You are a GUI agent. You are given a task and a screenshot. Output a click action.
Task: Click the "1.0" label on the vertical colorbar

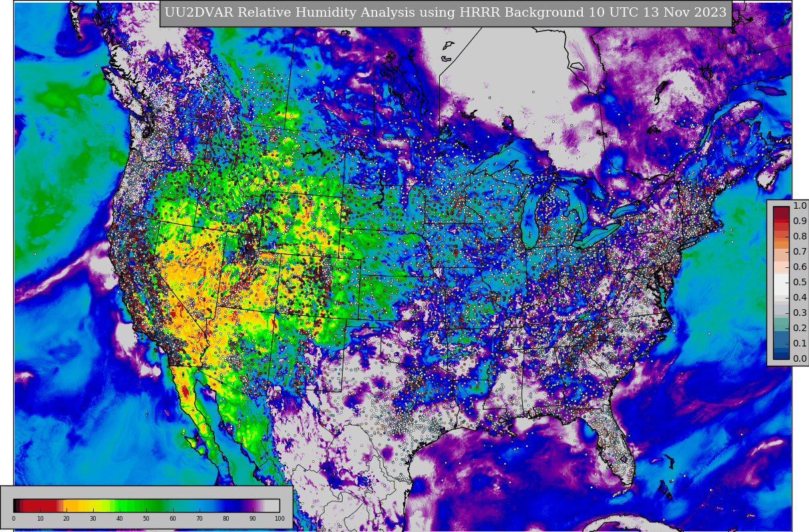(800, 206)
